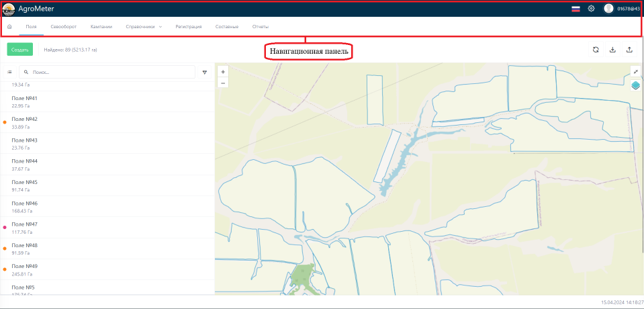This screenshot has height=309, width=644.
Task: Open the settings gear icon
Action: click(x=591, y=9)
